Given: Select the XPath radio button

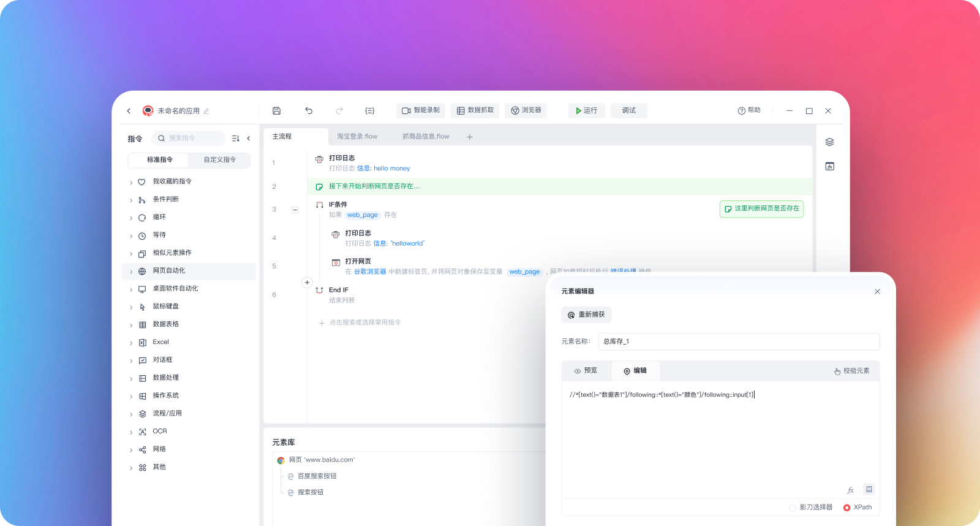Looking at the screenshot, I should coord(846,508).
